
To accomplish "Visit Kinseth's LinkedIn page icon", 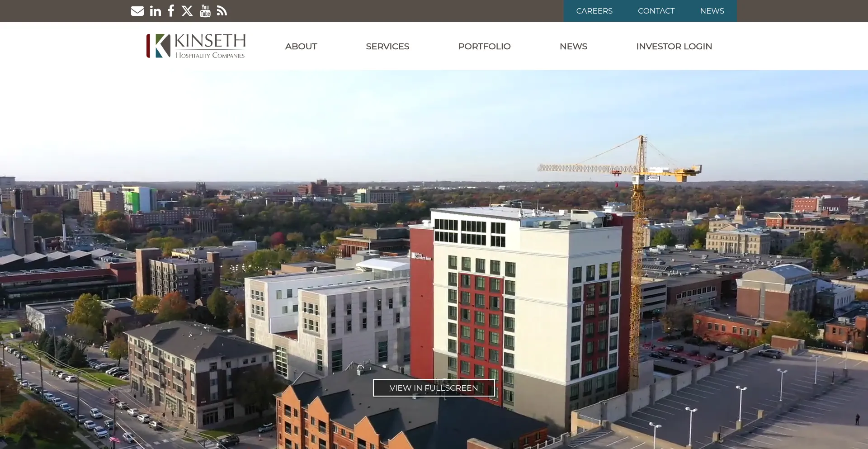I will tap(155, 11).
